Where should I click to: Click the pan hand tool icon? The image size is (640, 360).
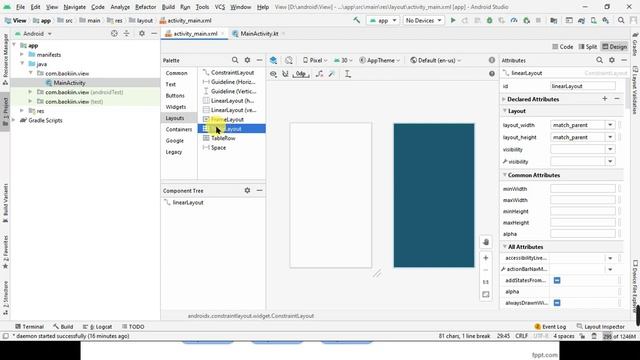pos(486,242)
